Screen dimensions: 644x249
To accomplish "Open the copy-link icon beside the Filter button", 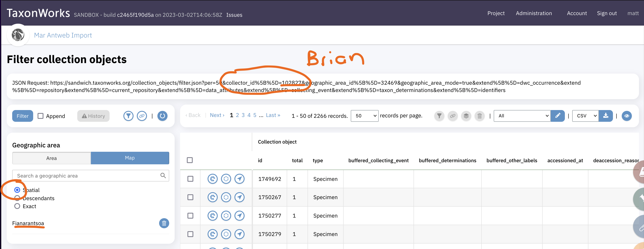I will [142, 116].
